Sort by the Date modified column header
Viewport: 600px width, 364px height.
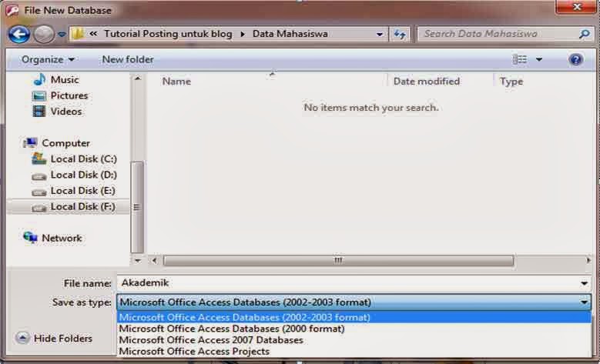coord(426,81)
